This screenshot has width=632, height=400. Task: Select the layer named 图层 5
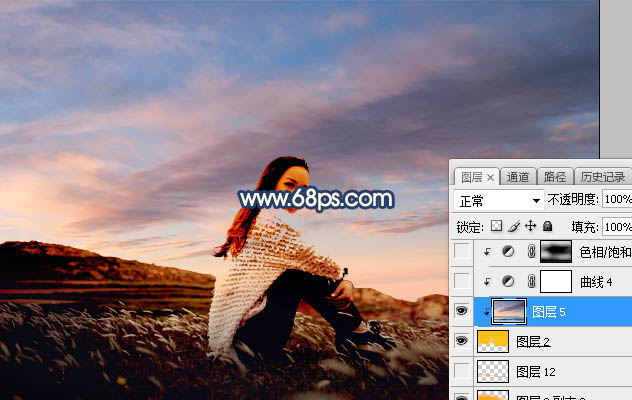click(x=549, y=312)
